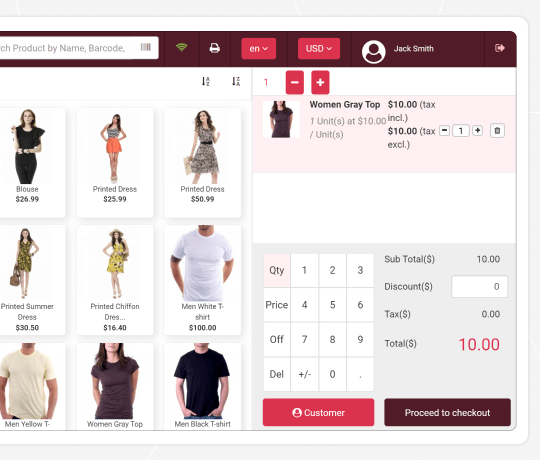Viewport: 540px width, 460px height.
Task: Click Proceed to checkout
Action: (447, 412)
